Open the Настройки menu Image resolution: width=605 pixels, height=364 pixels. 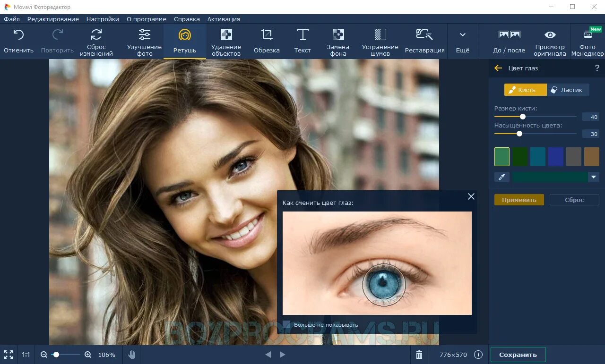click(x=103, y=19)
